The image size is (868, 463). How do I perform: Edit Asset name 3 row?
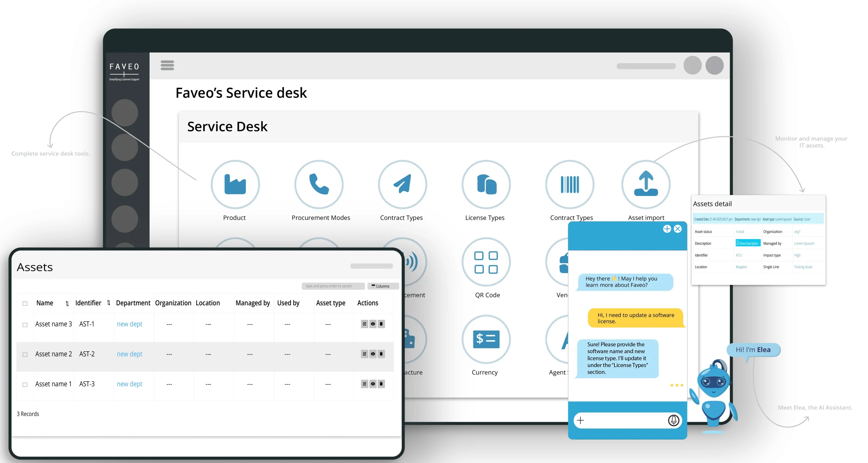pos(364,324)
